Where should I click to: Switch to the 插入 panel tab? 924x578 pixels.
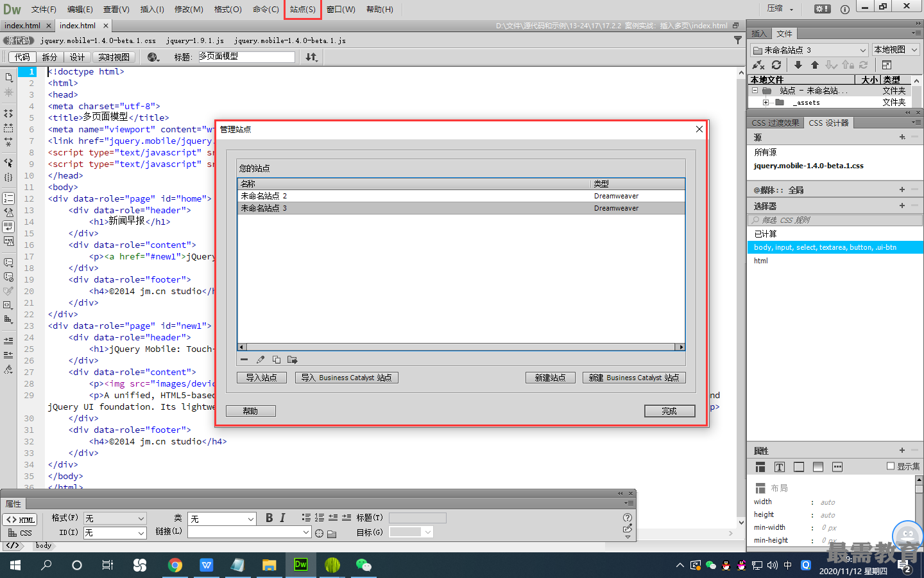(759, 33)
